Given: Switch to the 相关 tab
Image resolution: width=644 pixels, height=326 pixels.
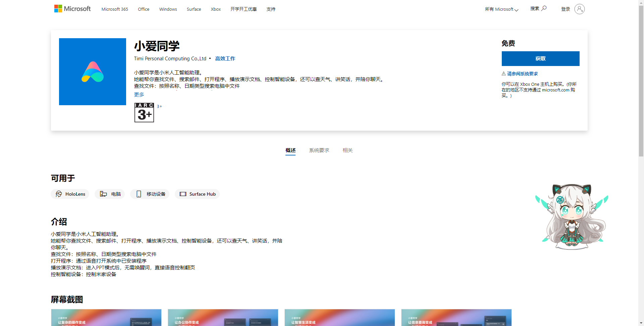Looking at the screenshot, I should [x=347, y=150].
